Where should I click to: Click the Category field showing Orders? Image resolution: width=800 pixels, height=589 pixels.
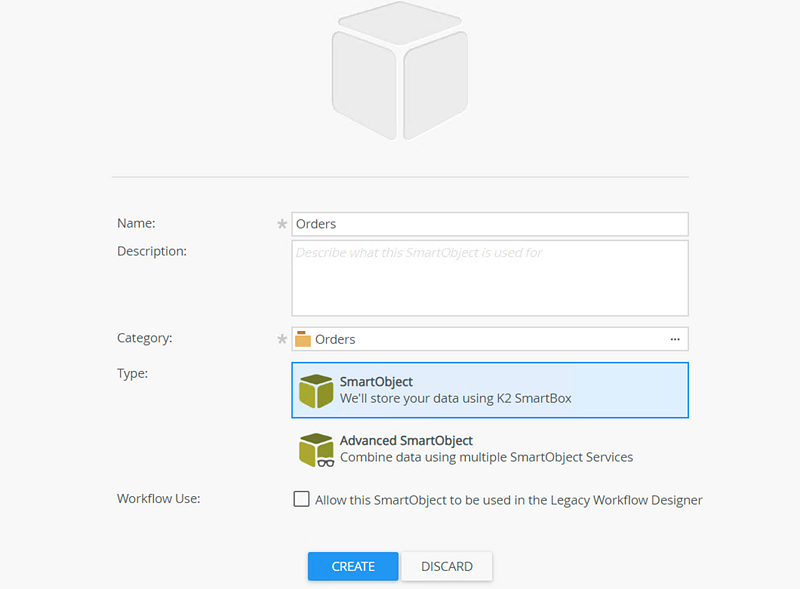click(490, 339)
